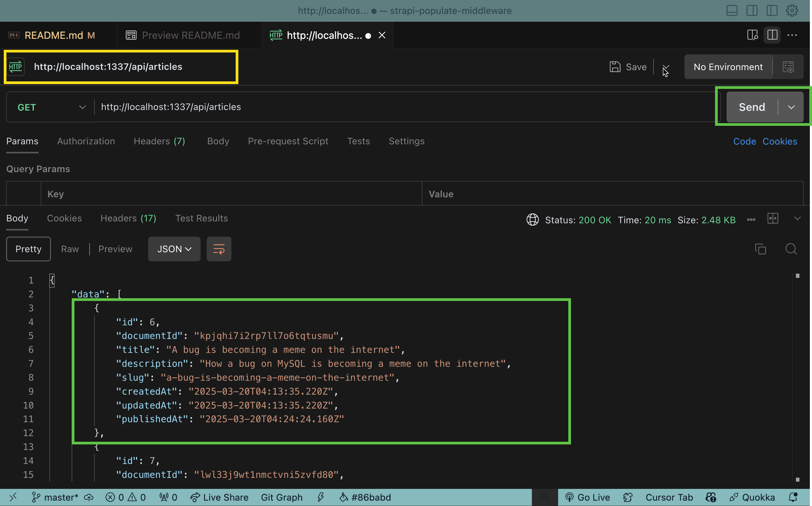Click Go Live in status bar

pyautogui.click(x=587, y=497)
